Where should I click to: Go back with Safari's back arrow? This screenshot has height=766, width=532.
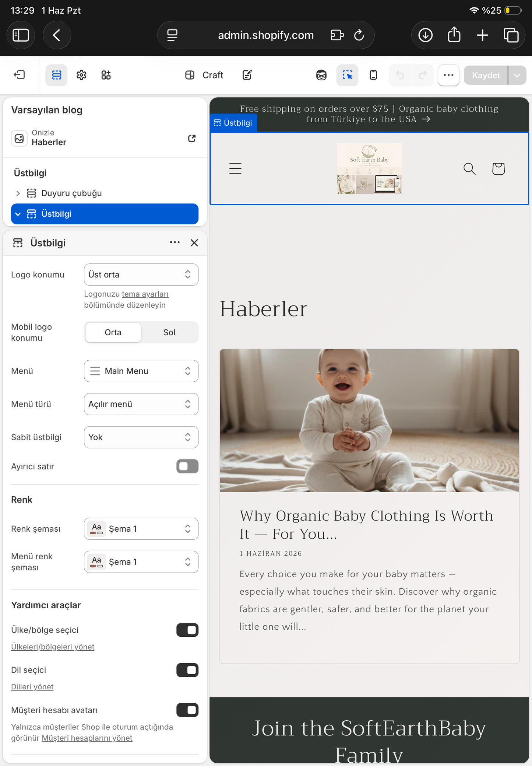(x=57, y=35)
